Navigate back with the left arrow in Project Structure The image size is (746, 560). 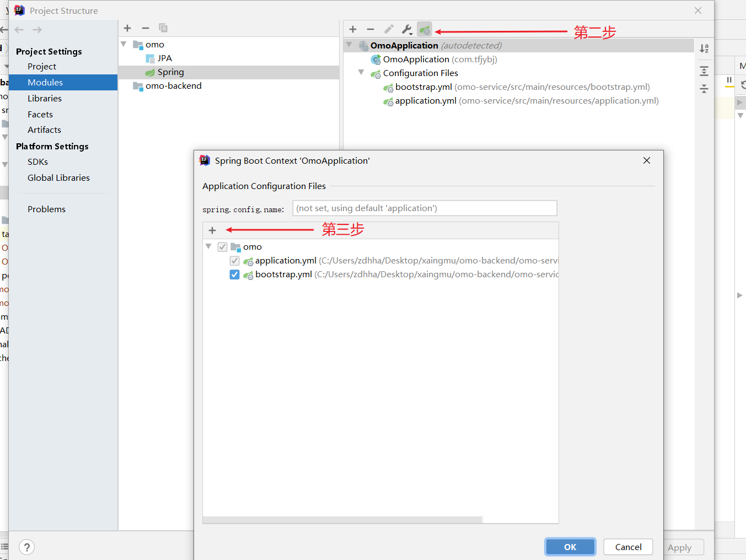pyautogui.click(x=19, y=30)
